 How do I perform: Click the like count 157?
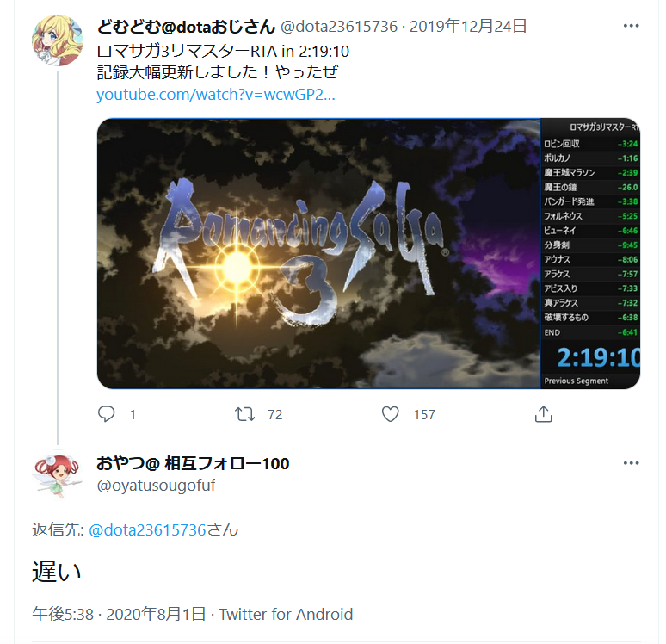424,414
